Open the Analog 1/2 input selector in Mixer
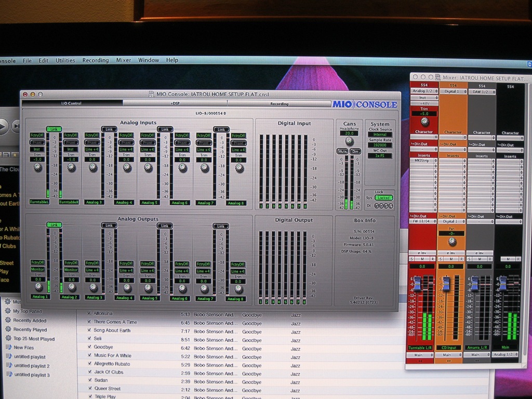This screenshot has width=532, height=399. tap(424, 91)
